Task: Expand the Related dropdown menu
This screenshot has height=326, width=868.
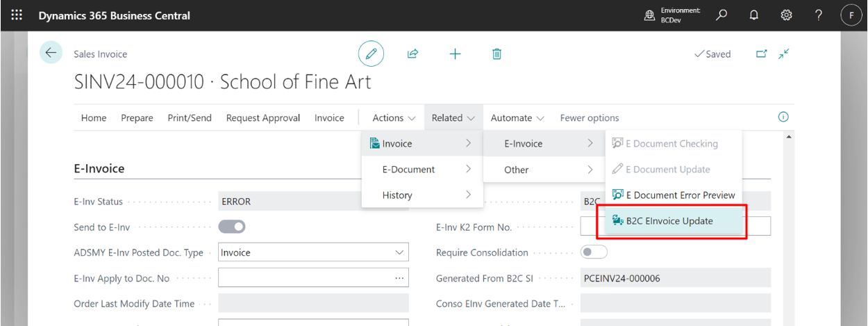Action: [453, 117]
